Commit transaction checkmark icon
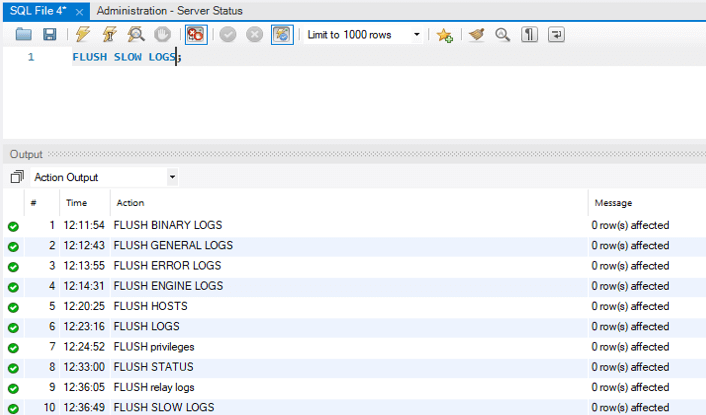This screenshot has height=415, width=706. tap(228, 35)
